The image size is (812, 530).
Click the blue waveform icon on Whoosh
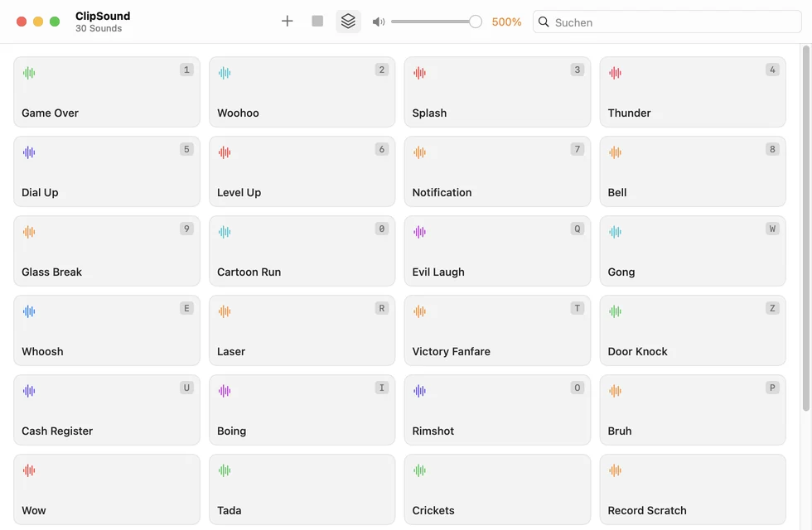tap(29, 311)
